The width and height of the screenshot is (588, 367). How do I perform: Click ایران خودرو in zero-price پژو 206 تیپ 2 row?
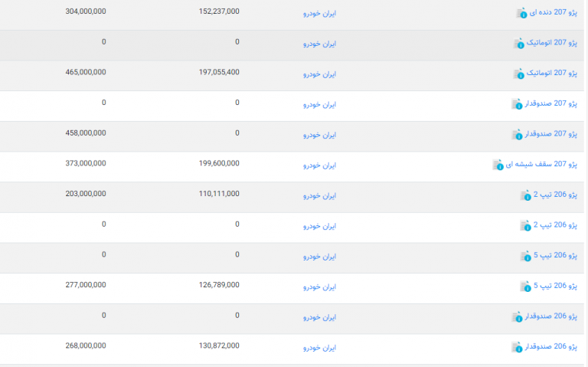tap(319, 226)
